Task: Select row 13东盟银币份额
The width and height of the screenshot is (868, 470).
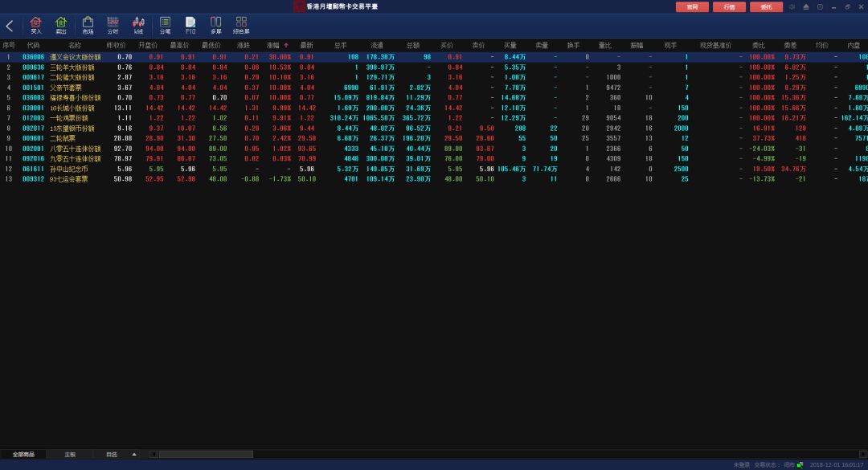Action: click(434, 129)
